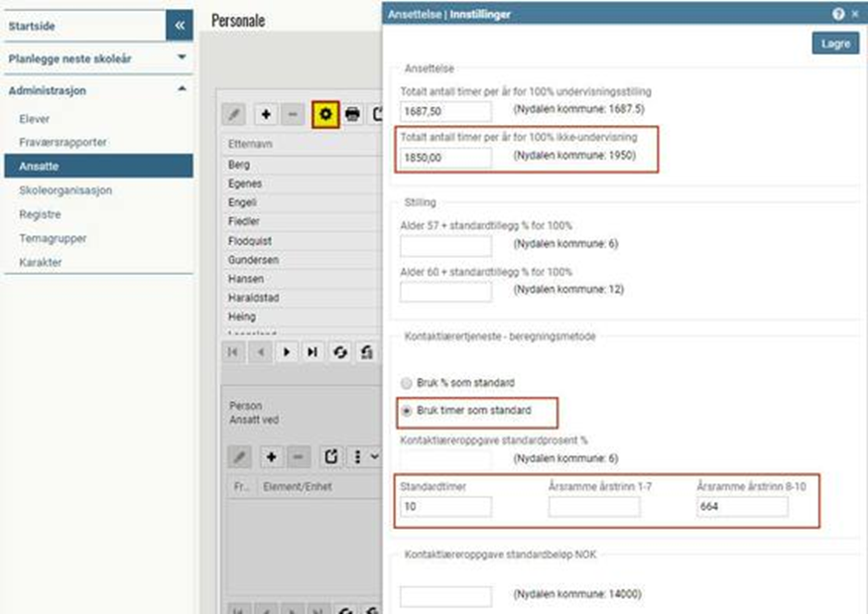868x614 pixels.
Task: Select the 'Bruk timer som standard' radio button
Action: tap(406, 410)
